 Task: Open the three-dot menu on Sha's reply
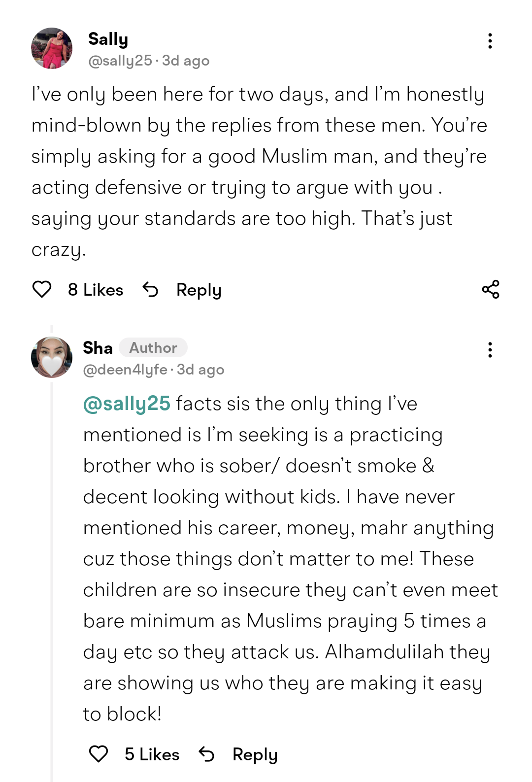490,350
